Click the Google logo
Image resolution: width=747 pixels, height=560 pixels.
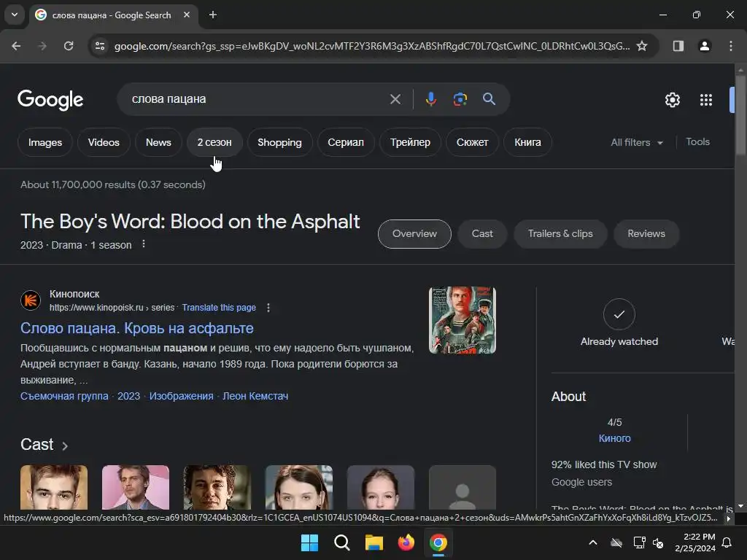tap(50, 99)
